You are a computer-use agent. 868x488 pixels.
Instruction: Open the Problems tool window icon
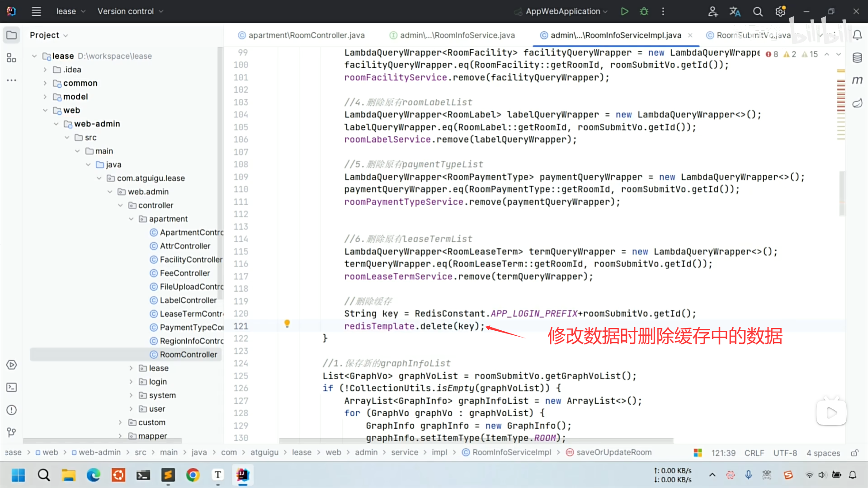coord(11,410)
